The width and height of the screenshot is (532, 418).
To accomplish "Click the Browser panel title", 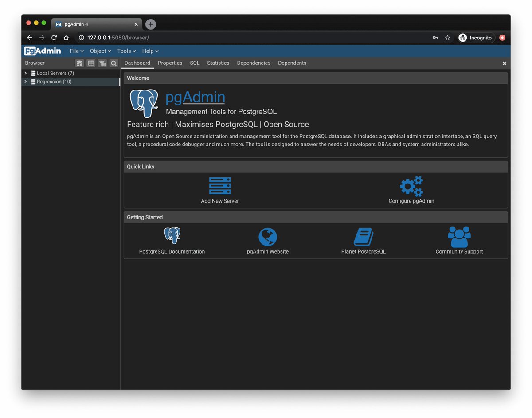I will tap(35, 63).
